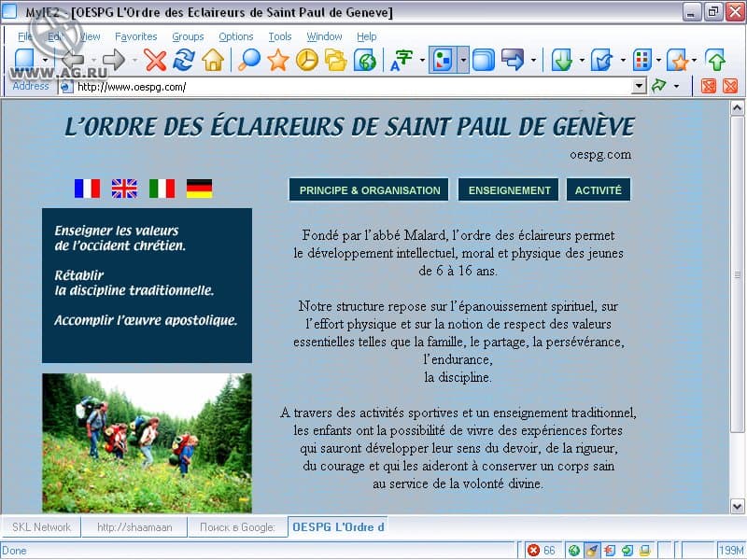Click the scrollbar down arrow
Viewport: 747px width, 560px height.
(737, 506)
